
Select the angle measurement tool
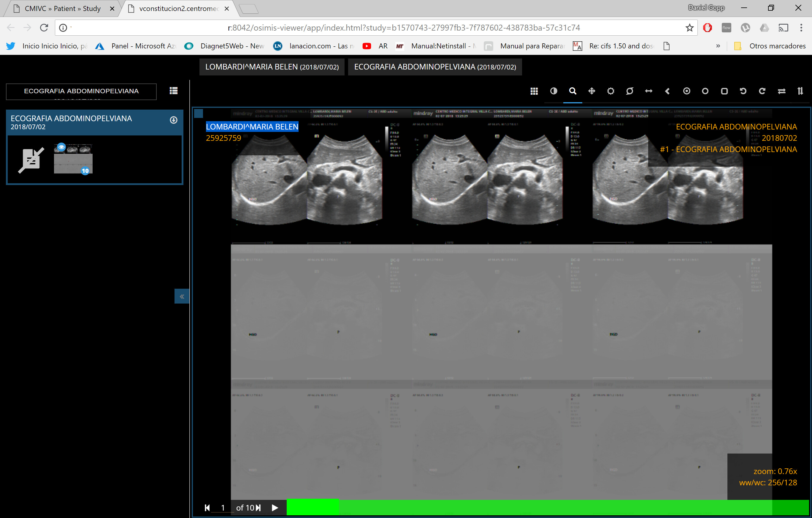click(667, 91)
